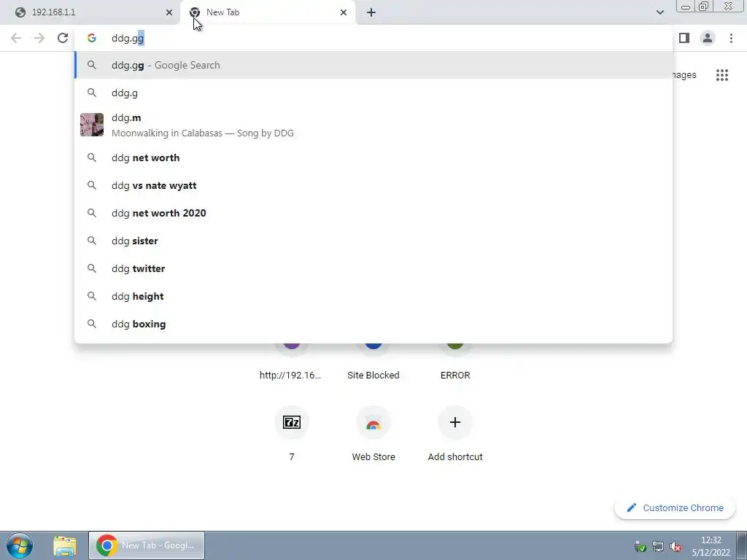Pick the 'ddg boxing' suggestion
The image size is (747, 560).
(373, 324)
